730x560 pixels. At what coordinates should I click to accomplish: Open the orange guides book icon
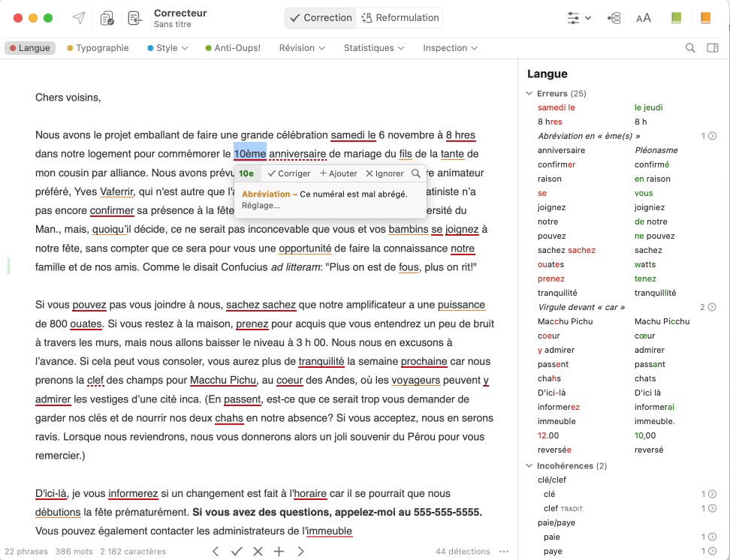point(705,18)
